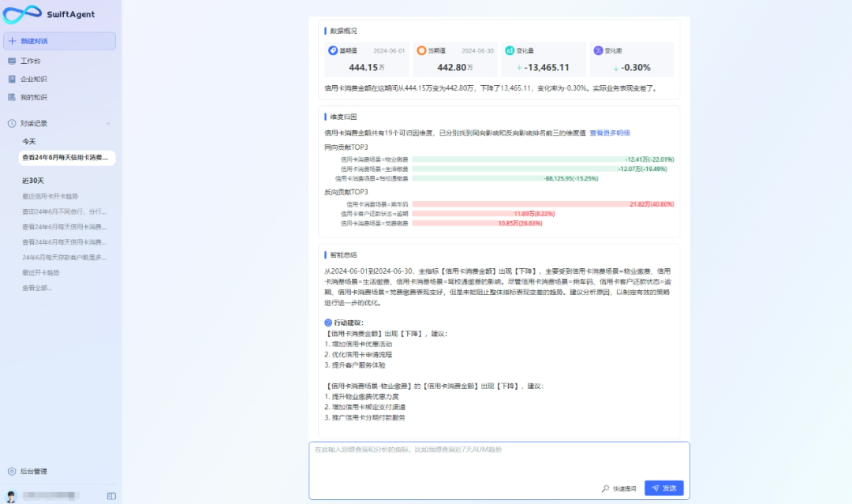Click the plus icon in 新建对话
852x504 pixels.
12,41
